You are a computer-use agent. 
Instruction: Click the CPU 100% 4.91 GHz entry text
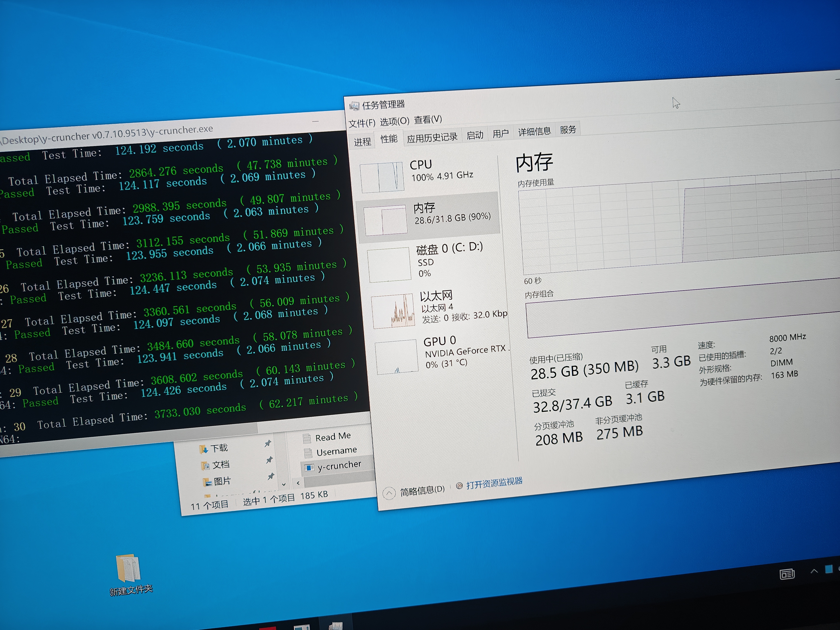[442, 176]
